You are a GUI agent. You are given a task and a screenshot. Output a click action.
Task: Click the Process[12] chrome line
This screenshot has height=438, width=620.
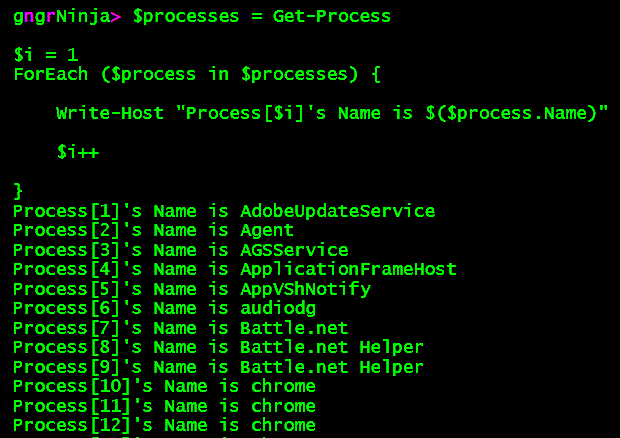(164, 425)
